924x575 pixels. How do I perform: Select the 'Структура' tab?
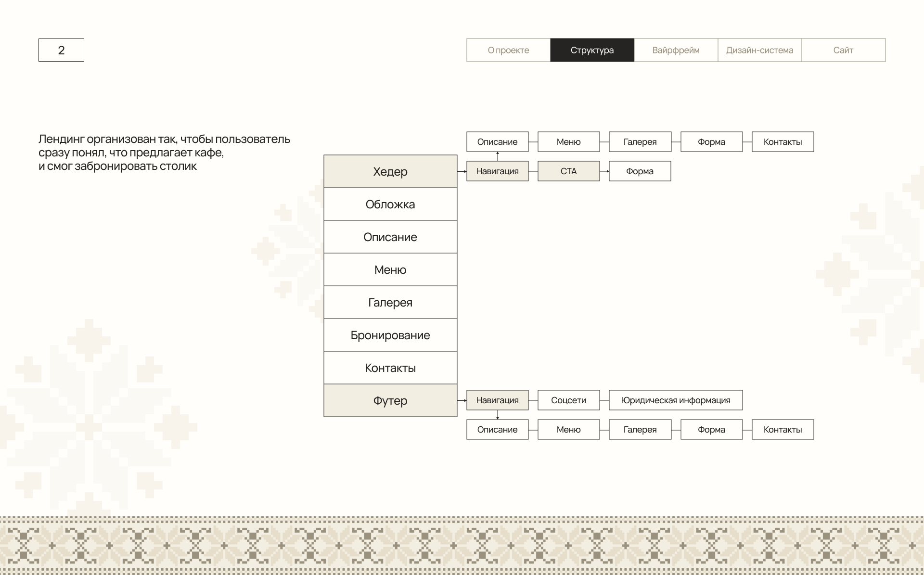click(x=592, y=50)
